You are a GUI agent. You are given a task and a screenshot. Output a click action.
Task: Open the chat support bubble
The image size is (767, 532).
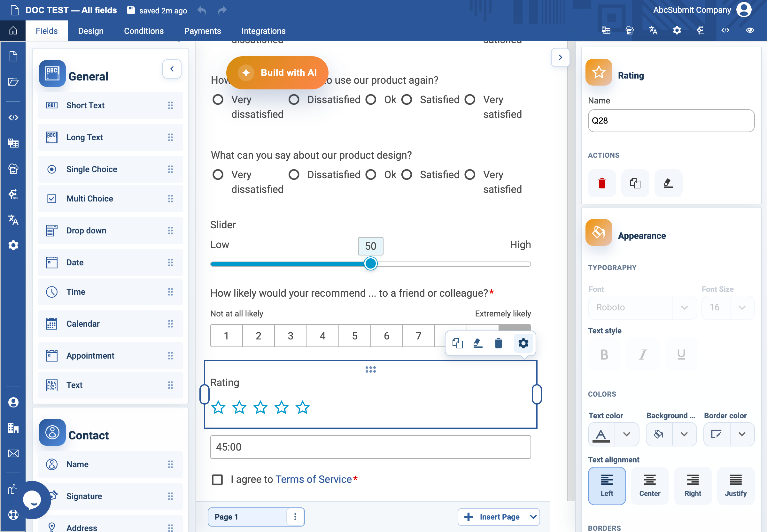coord(32,500)
